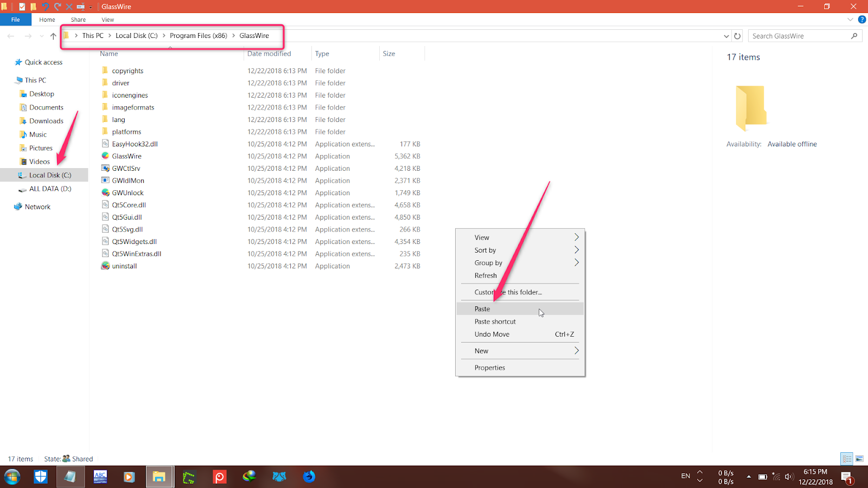Open the Sort by submenu
Screen dimensions: 868x488
tap(520, 250)
